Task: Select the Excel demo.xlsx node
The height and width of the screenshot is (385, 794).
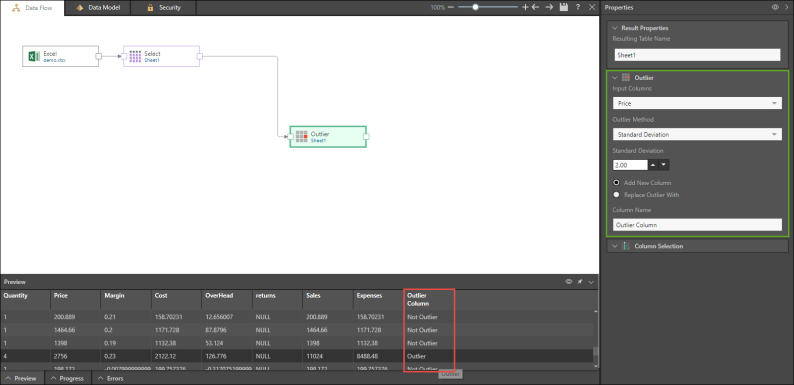Action: [x=60, y=56]
